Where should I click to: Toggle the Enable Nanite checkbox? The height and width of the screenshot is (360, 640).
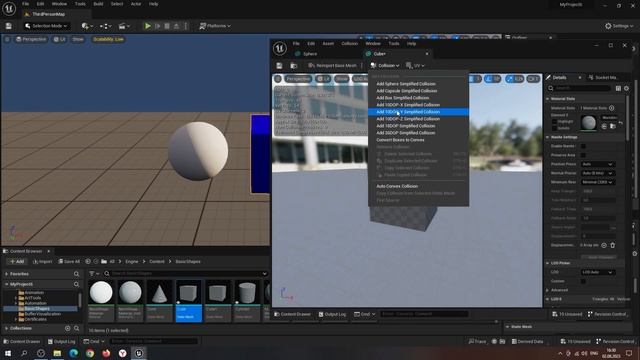pos(583,146)
